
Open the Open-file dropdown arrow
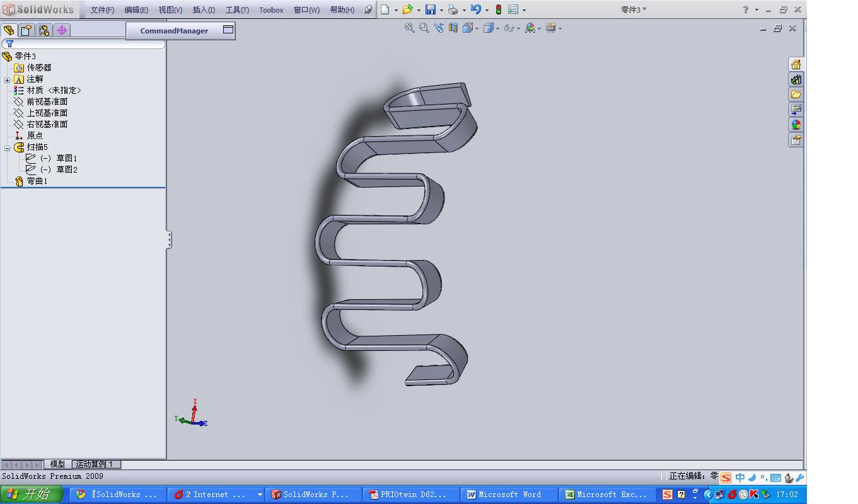(419, 10)
